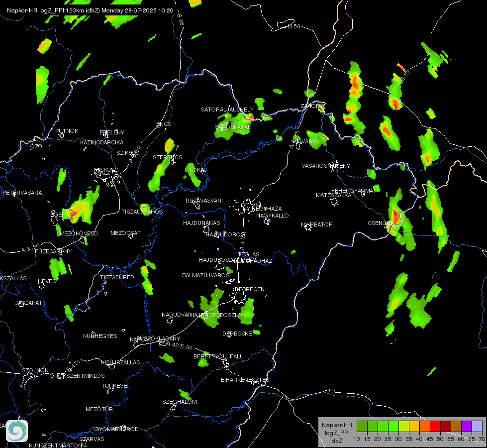487x448 pixels.
Task: Click the PETERVASARA town label
Action: (x=22, y=193)
